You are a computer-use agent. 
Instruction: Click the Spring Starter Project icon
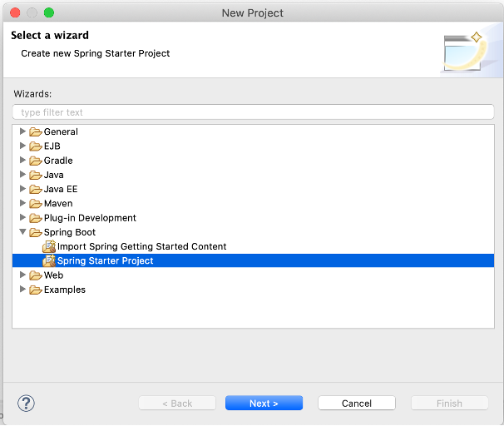pos(49,260)
